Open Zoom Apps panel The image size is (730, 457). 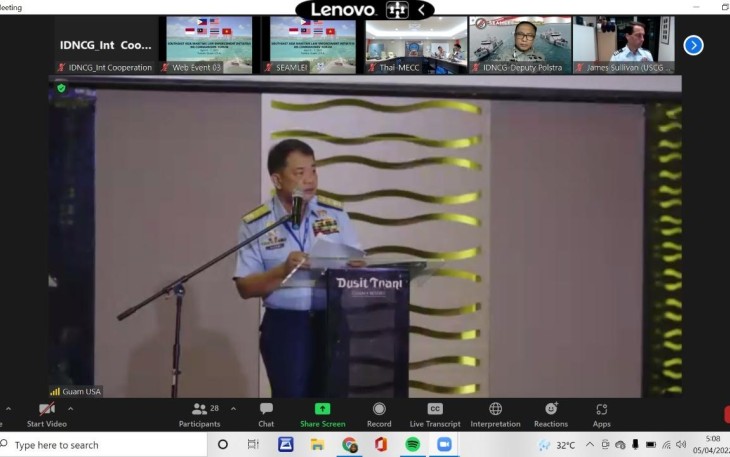click(x=602, y=415)
